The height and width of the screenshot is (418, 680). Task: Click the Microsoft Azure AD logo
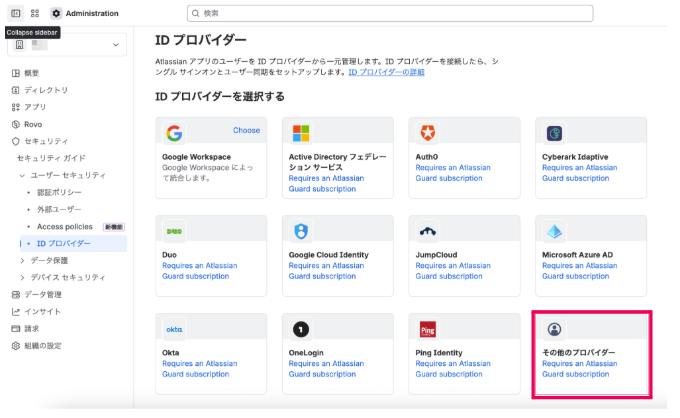554,231
